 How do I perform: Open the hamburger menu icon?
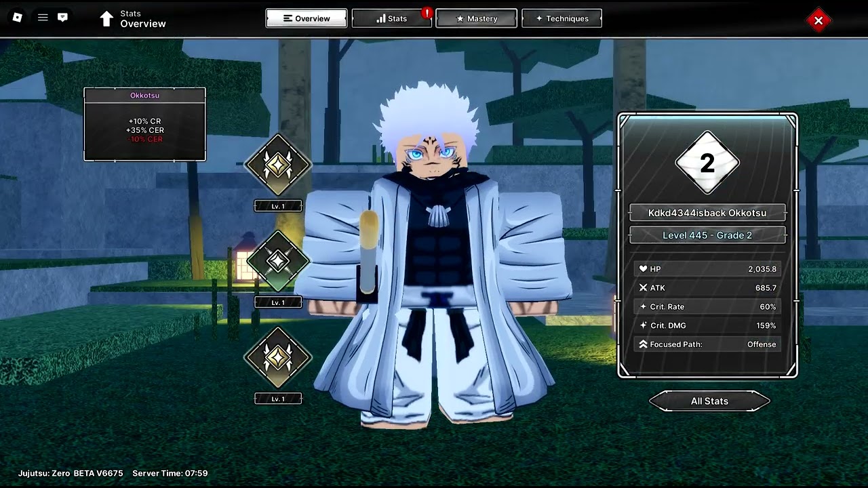43,18
